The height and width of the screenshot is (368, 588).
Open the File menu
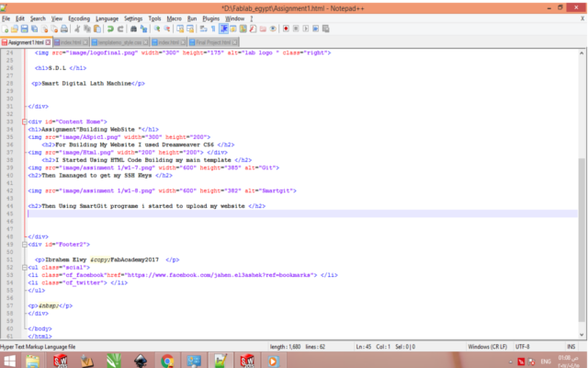[x=6, y=18]
